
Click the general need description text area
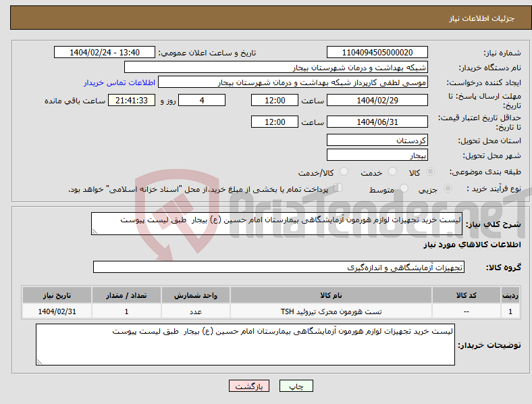coord(277,224)
